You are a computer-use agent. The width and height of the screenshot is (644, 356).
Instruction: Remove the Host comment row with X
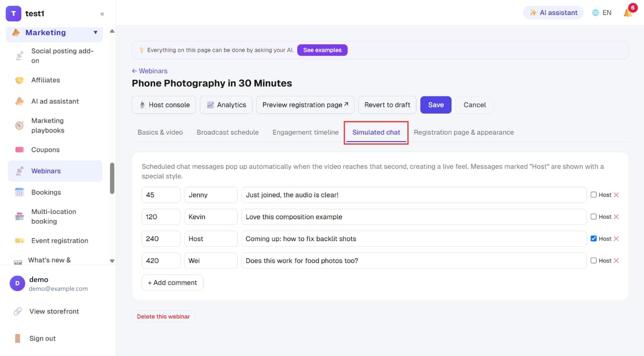[616, 239]
